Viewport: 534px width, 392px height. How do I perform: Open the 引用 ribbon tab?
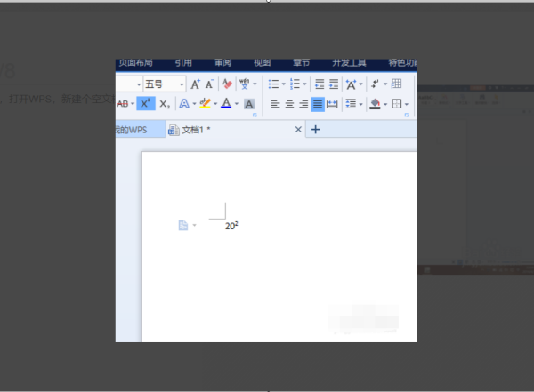click(183, 63)
